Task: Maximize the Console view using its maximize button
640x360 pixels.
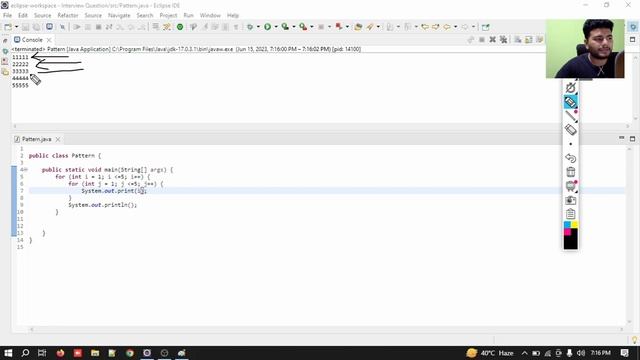Action: coord(632,39)
